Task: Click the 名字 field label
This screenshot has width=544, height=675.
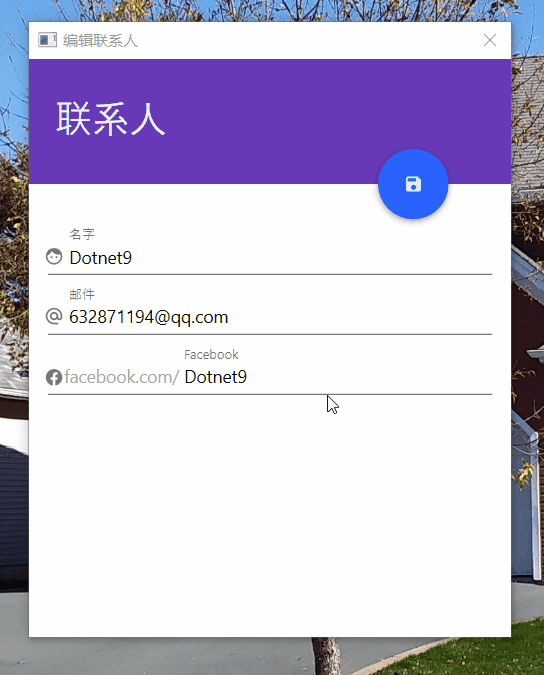Action: click(82, 234)
